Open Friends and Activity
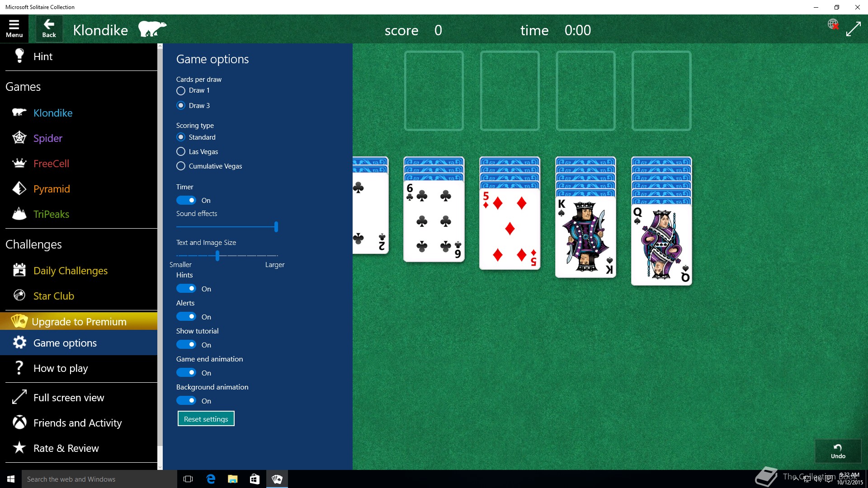This screenshot has height=488, width=868. pyautogui.click(x=79, y=423)
